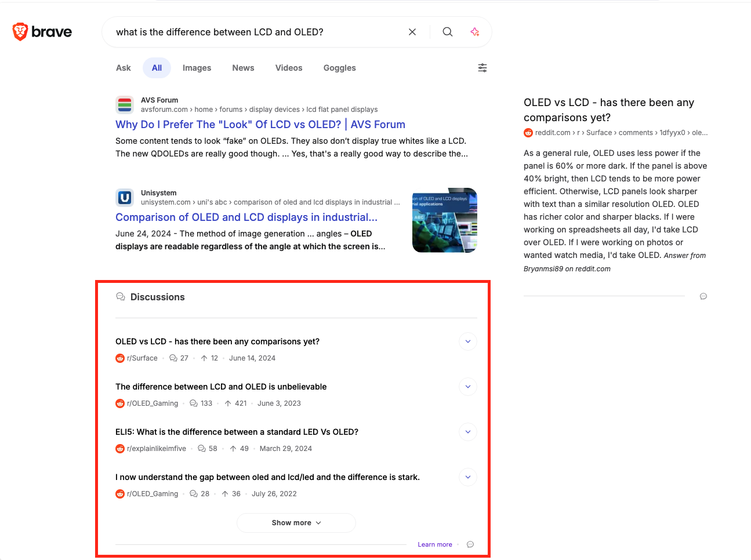The width and height of the screenshot is (751, 560).
Task: Open 'OLED vs LCD - has there been any comparisons yet?' discussion title
Action: pos(217,341)
